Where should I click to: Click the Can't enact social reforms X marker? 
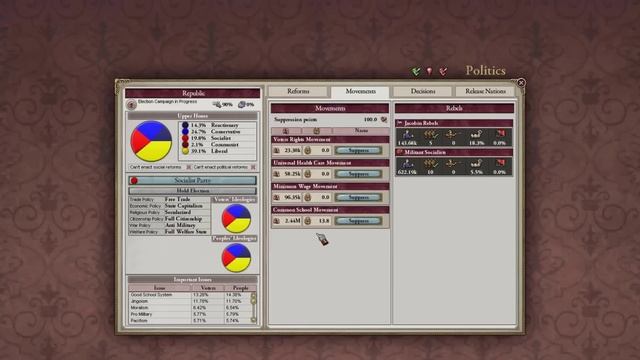189,167
